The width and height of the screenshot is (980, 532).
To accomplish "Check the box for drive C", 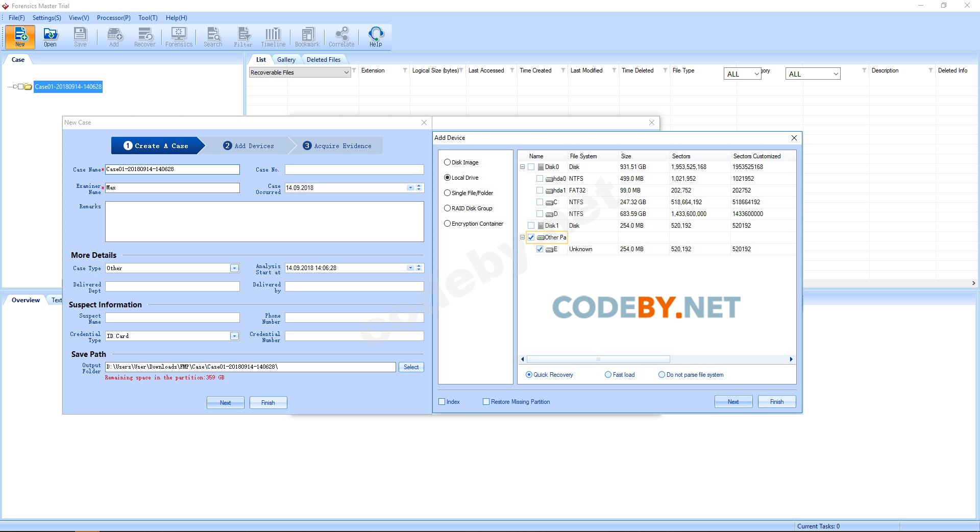I will coord(540,202).
